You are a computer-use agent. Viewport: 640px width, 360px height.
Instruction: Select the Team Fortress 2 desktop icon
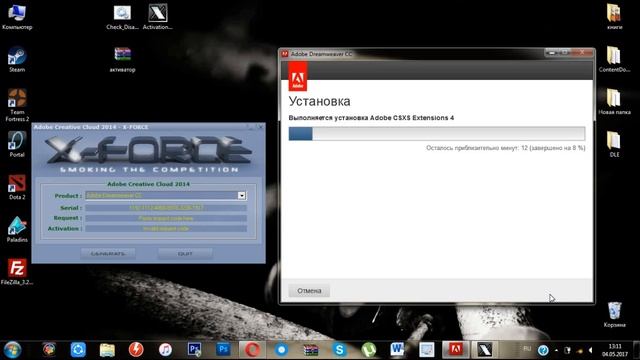pos(17,105)
